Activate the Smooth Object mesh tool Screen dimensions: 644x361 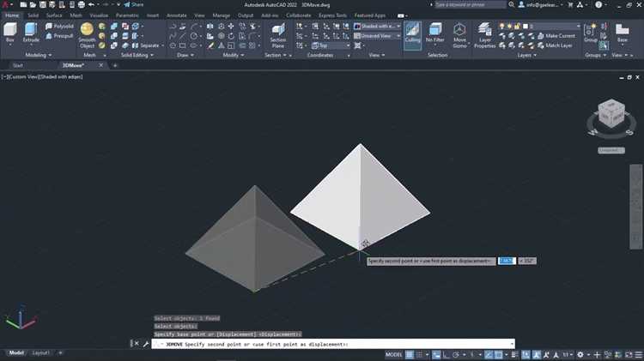click(87, 34)
